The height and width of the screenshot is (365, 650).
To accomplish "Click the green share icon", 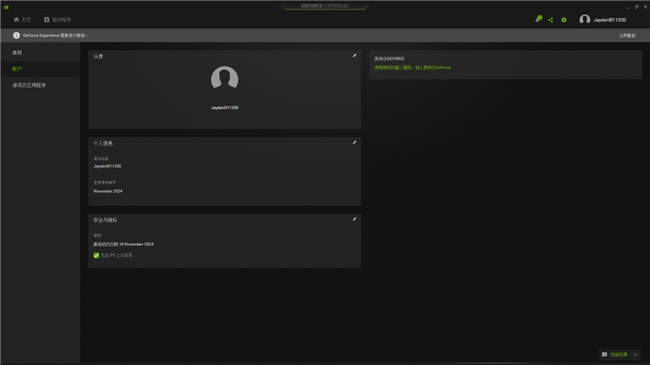I will tap(551, 19).
